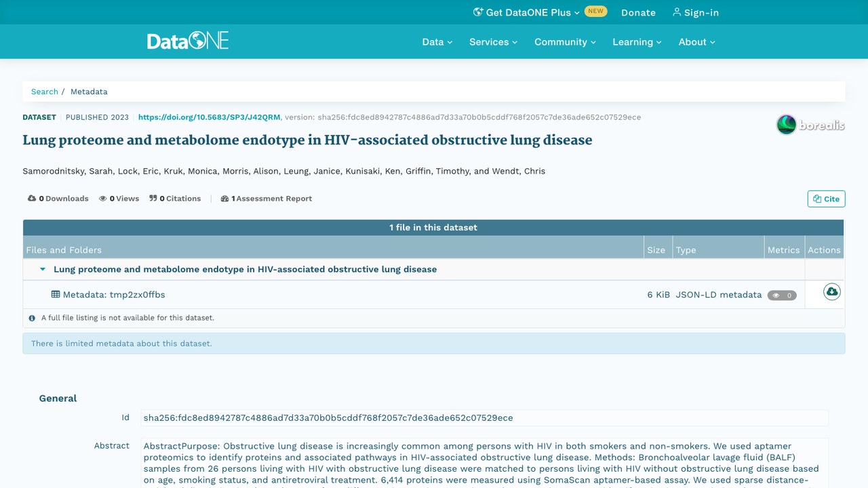Click the Downloads cloud metric icon
Viewport: 868px width, 488px height.
click(32, 199)
